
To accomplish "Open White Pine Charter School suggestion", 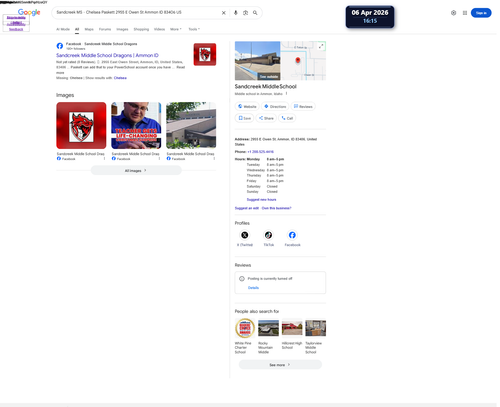I will click(x=245, y=336).
